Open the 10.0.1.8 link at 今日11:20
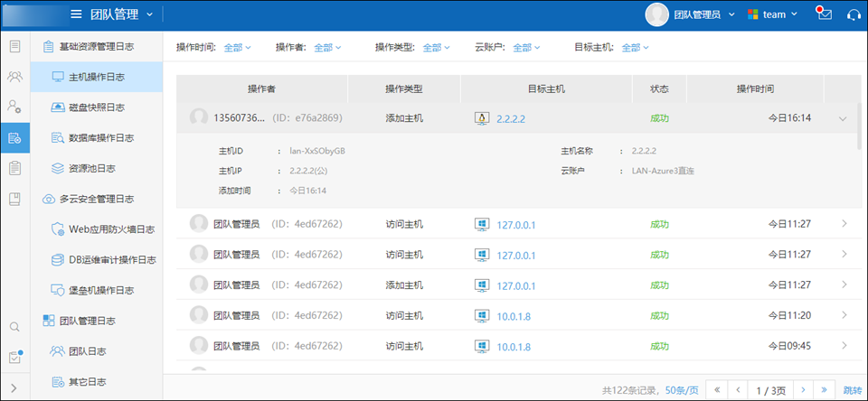This screenshot has width=868, height=401. pyautogui.click(x=514, y=316)
